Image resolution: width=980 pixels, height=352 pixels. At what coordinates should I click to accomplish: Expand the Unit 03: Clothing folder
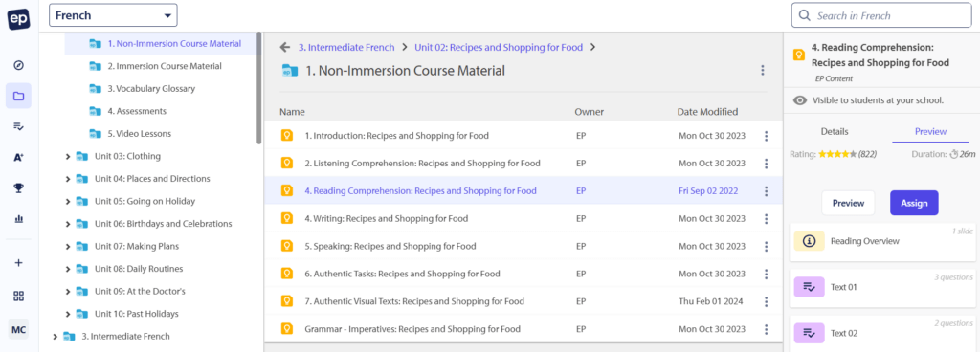coord(68,156)
